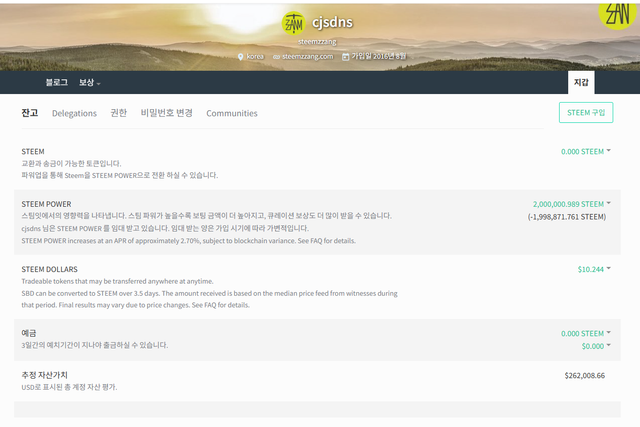
Task: Click the cjsdns profile avatar icon
Action: (293, 23)
